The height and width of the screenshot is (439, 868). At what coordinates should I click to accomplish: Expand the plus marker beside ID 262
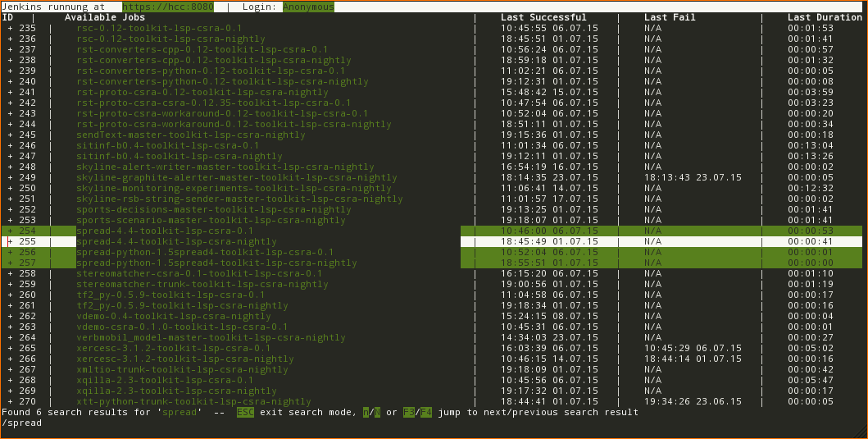click(10, 317)
